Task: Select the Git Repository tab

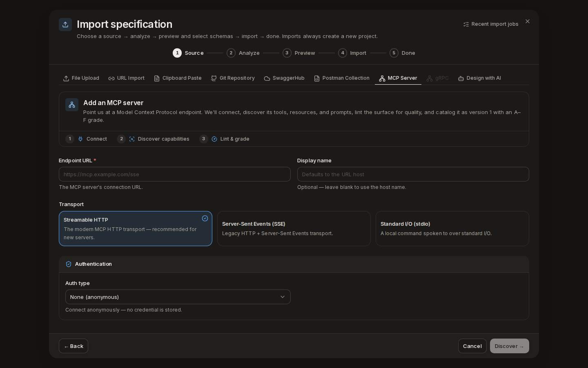Action: tap(233, 78)
